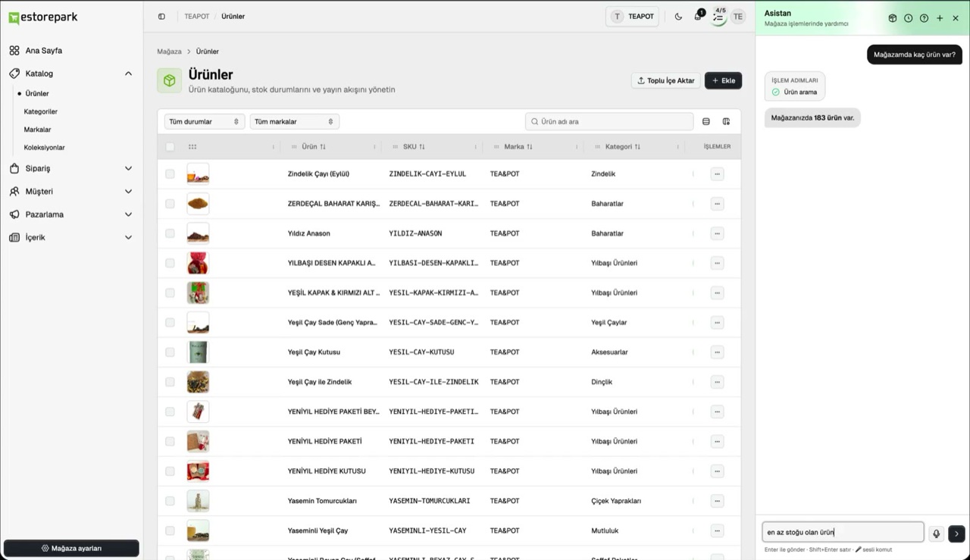Open the Tüm durumlar status filter
The width and height of the screenshot is (970, 560).
[205, 121]
